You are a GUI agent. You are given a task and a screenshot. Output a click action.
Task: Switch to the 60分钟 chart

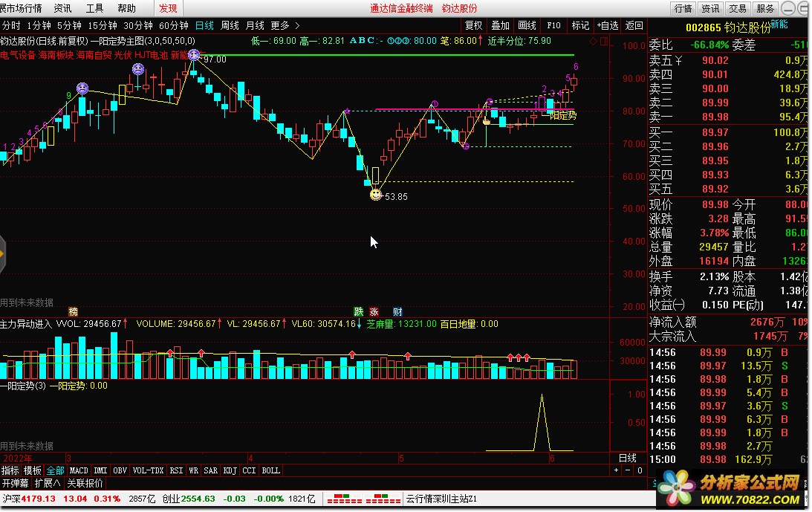pyautogui.click(x=174, y=25)
